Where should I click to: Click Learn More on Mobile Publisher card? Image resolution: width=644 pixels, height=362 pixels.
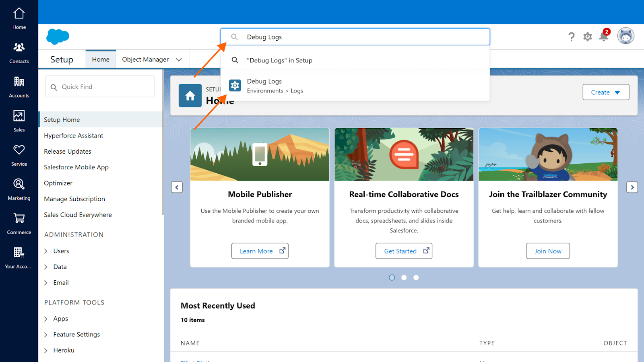coord(260,251)
